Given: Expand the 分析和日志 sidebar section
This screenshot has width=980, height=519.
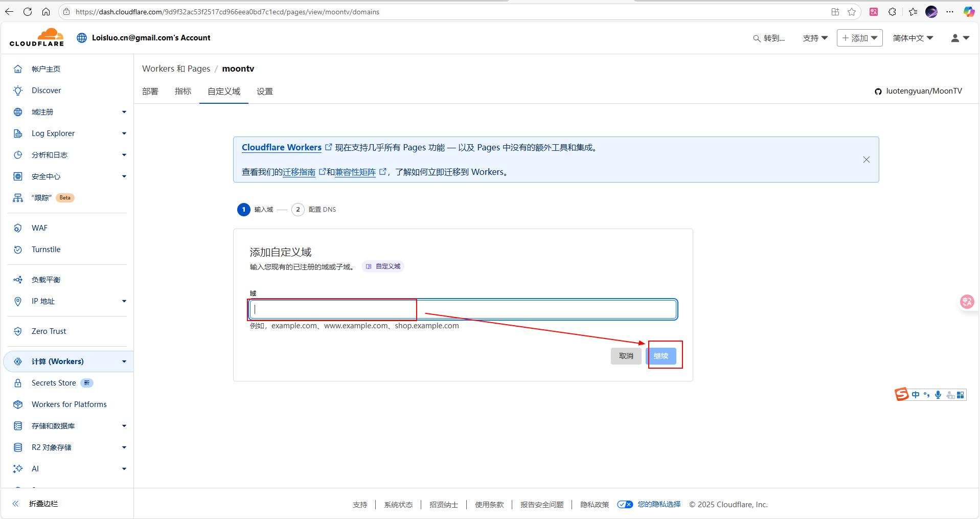Looking at the screenshot, I should click(124, 155).
